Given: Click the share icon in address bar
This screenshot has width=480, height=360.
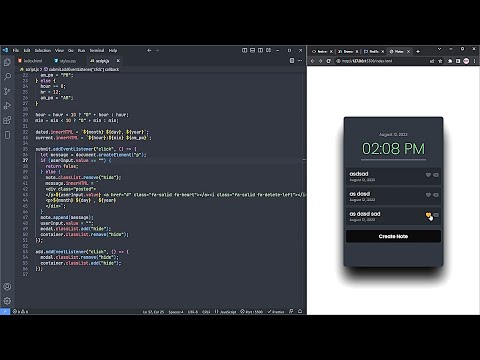Looking at the screenshot, I should pos(432,61).
